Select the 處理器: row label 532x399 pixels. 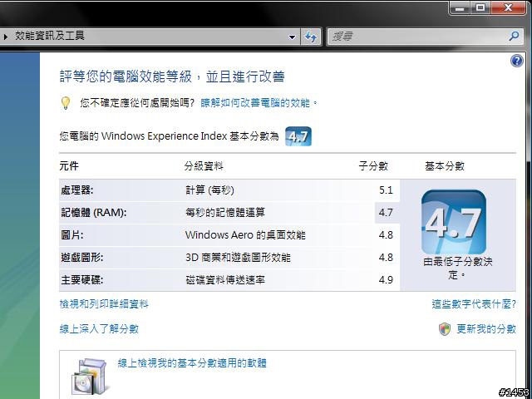[x=77, y=190]
